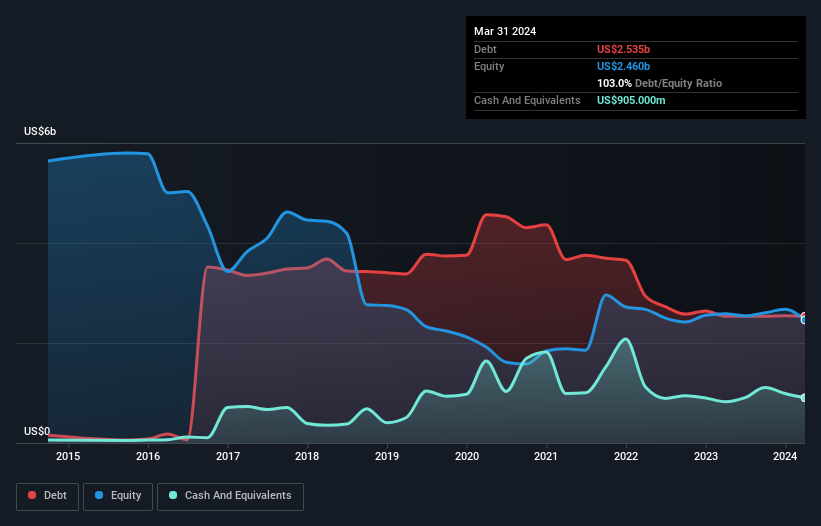Click the red Debt endpoint marker at 2024
Screen dimensions: 821x526
click(804, 316)
